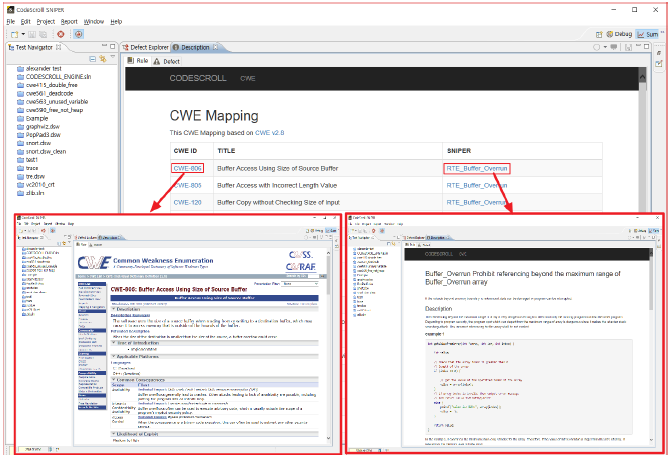Viewport: 670px width, 455px height.
Task: Click the Description view scrollbar up arrow
Action: click(642, 76)
